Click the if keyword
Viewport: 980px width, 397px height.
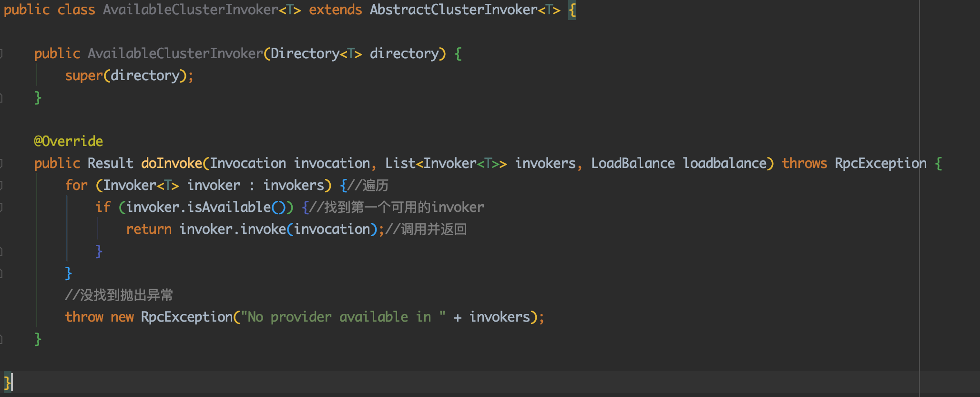[103, 207]
